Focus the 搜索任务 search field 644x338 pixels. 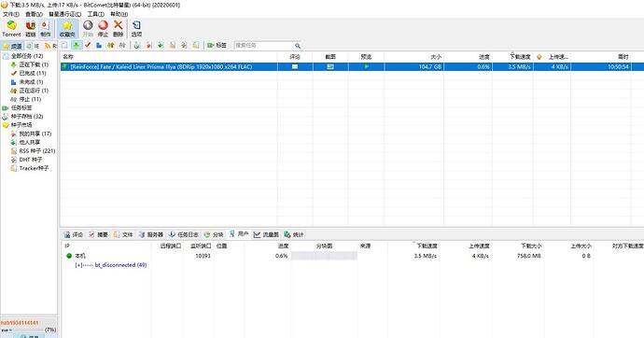[264, 45]
